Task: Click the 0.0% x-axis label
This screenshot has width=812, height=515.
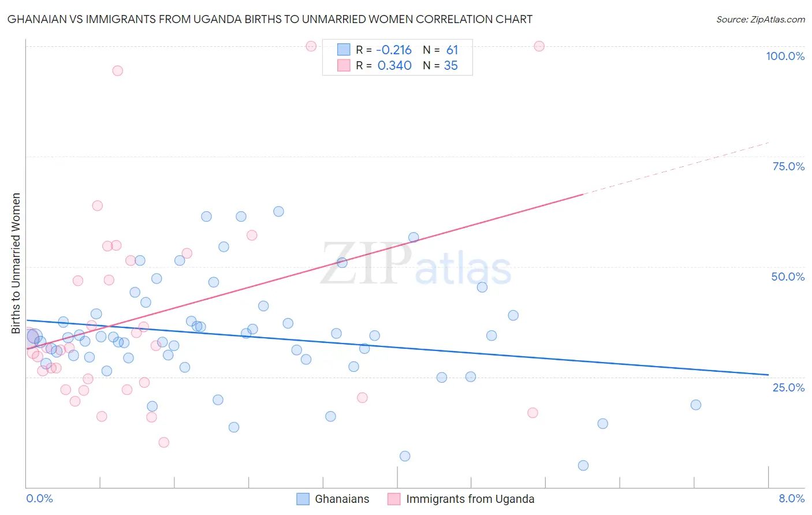Action: point(39,498)
